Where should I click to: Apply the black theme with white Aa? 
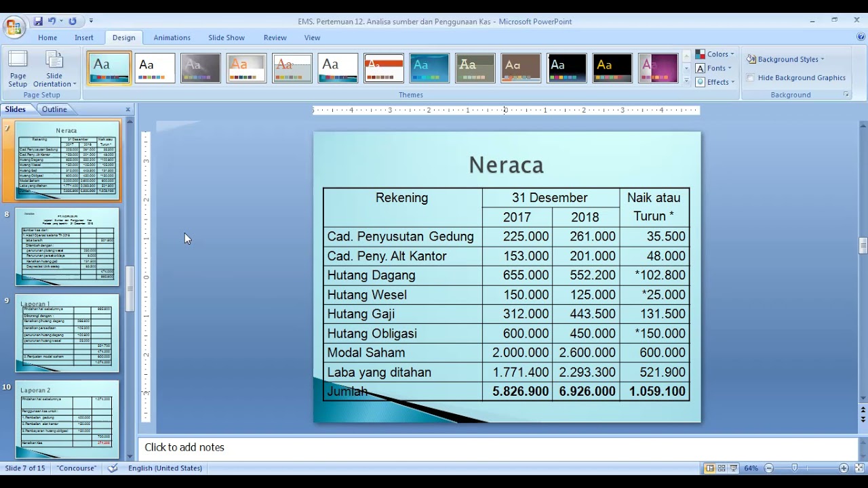[567, 68]
